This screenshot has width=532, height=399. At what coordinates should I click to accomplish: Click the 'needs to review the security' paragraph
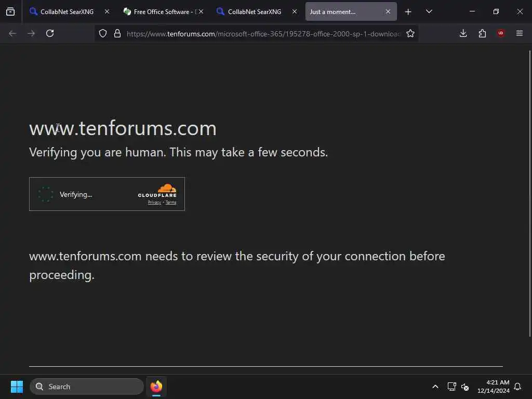[x=237, y=265]
